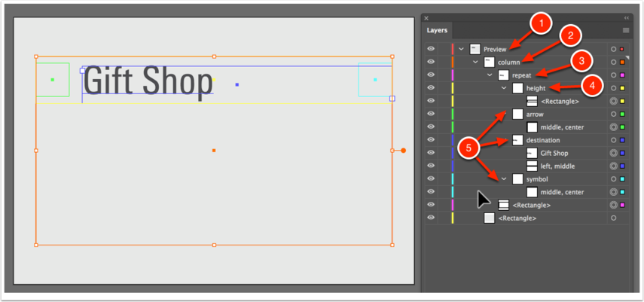Toggle visibility of the left, middle item
644x302 pixels.
[x=430, y=166]
